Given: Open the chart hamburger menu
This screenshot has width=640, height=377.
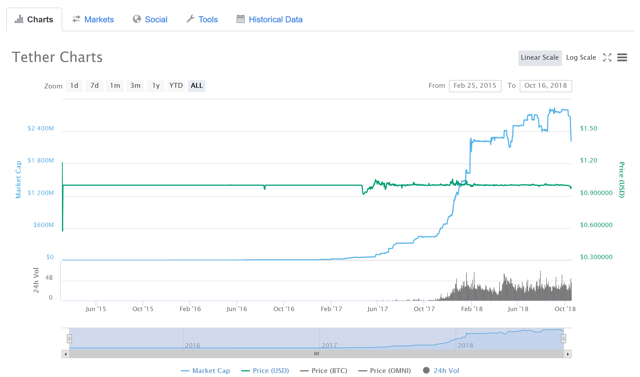Looking at the screenshot, I should [622, 58].
